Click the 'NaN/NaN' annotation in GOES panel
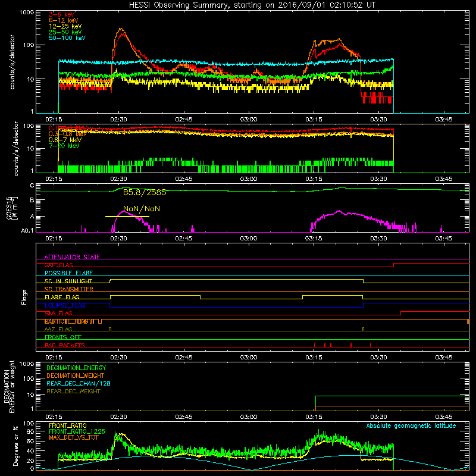 [x=142, y=209]
